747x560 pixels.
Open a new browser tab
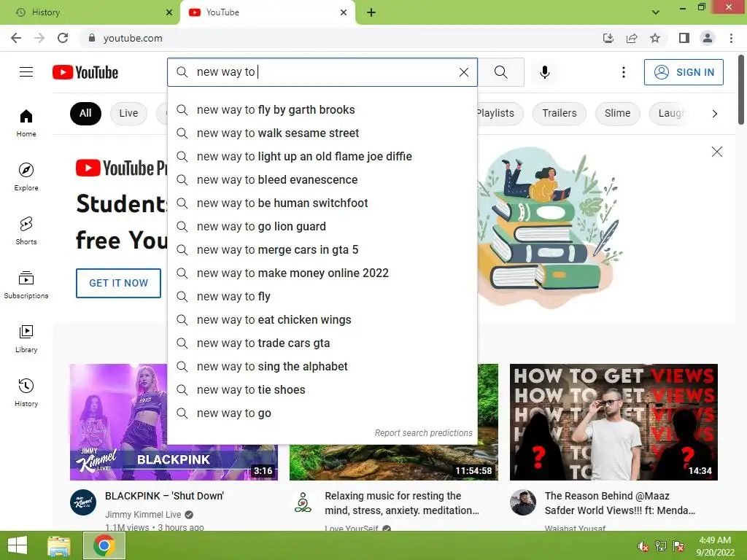pyautogui.click(x=371, y=12)
